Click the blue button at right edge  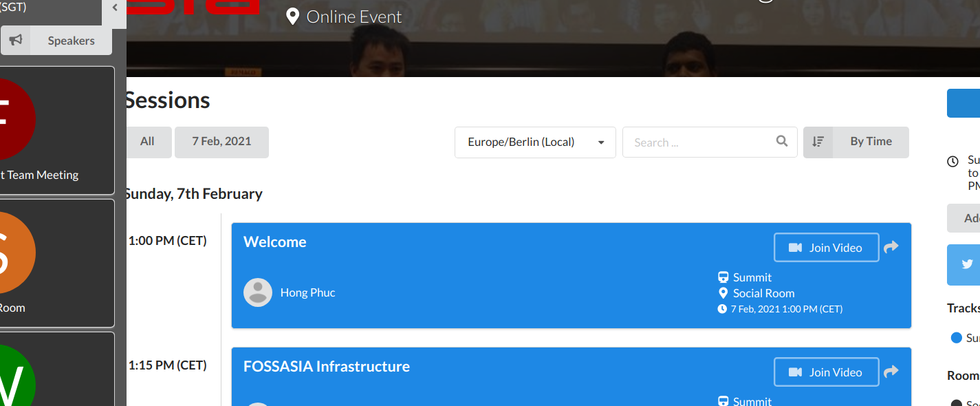(x=963, y=103)
